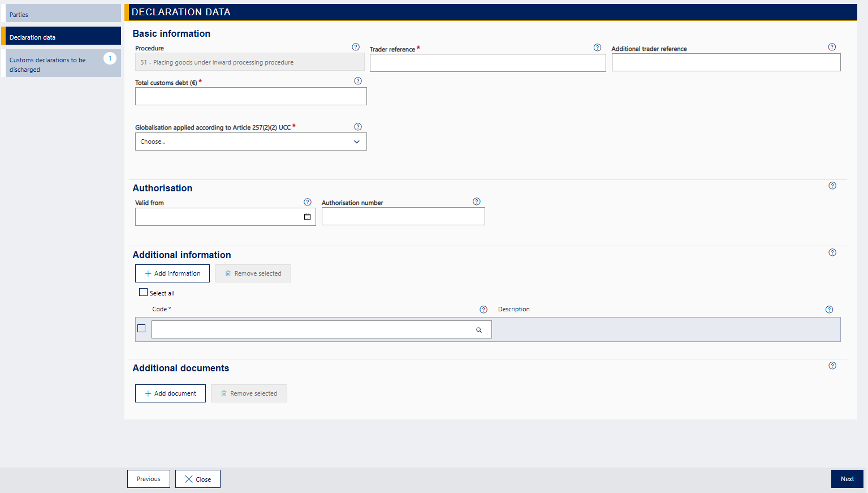Screen dimensions: 868x493
Task: Open the Valid from calendar picker
Action: pyautogui.click(x=307, y=217)
